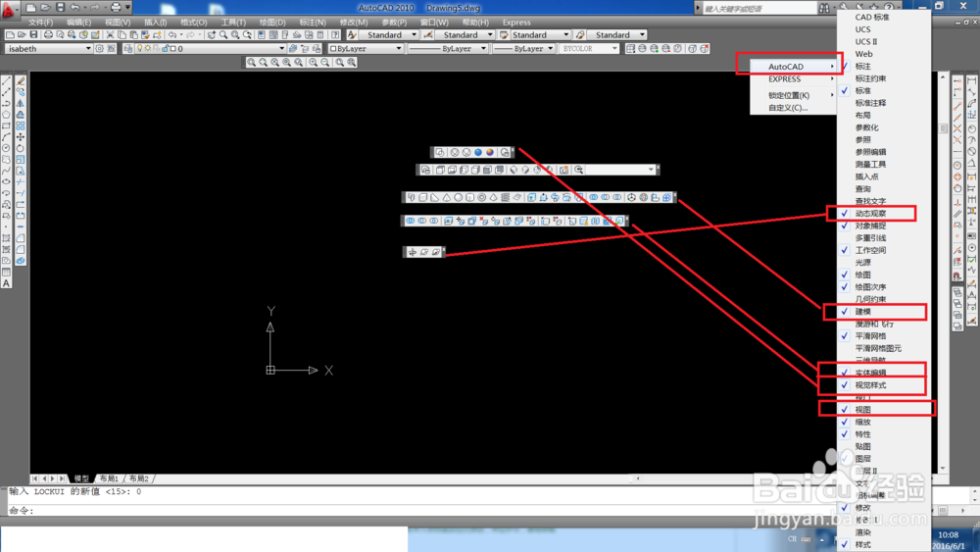Uncheck the 建模 toolbar entry
980x552 pixels.
pos(884,312)
